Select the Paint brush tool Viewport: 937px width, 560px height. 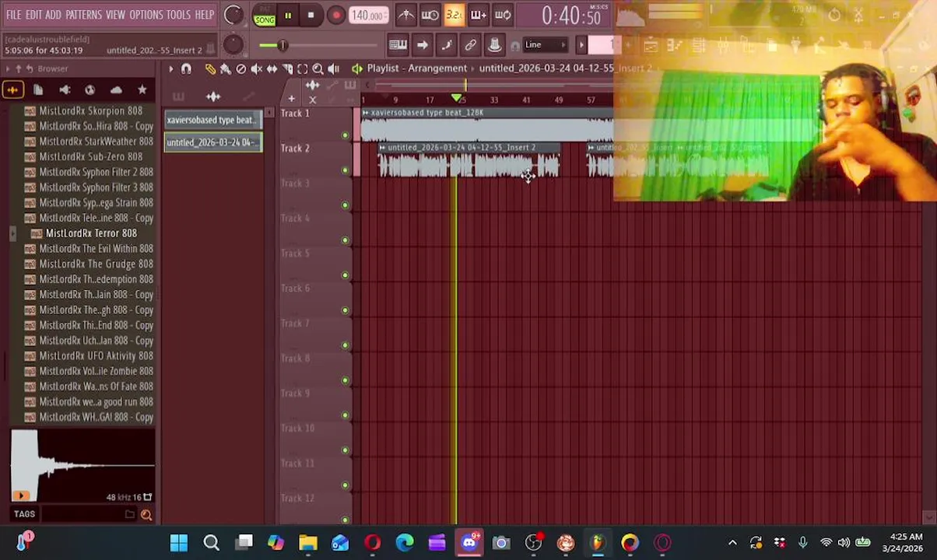pos(226,69)
